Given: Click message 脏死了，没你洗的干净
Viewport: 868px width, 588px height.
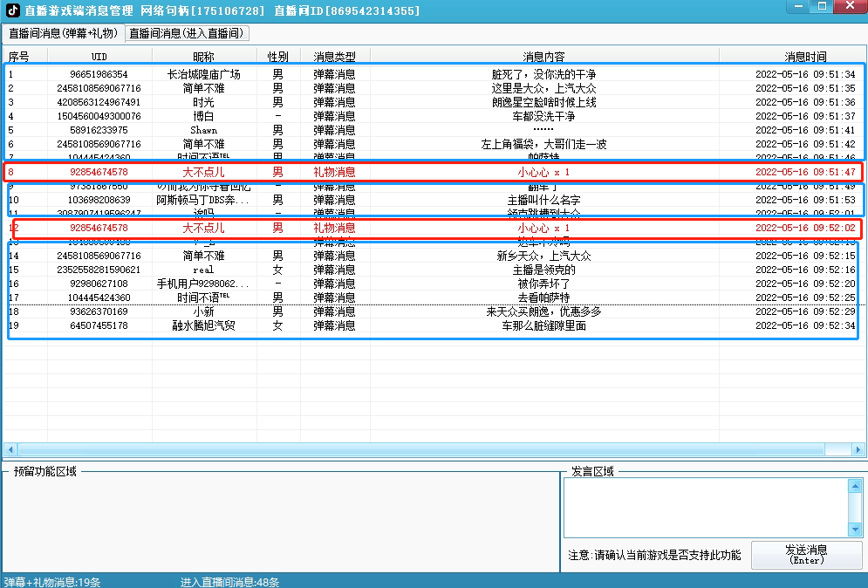Looking at the screenshot, I should pos(543,74).
